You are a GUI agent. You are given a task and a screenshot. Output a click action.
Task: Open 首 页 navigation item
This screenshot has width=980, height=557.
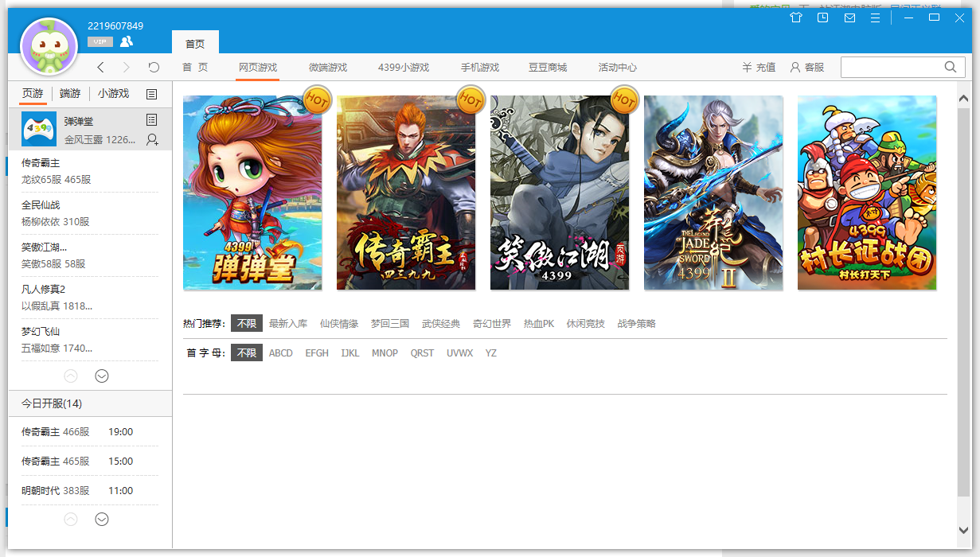coord(195,68)
